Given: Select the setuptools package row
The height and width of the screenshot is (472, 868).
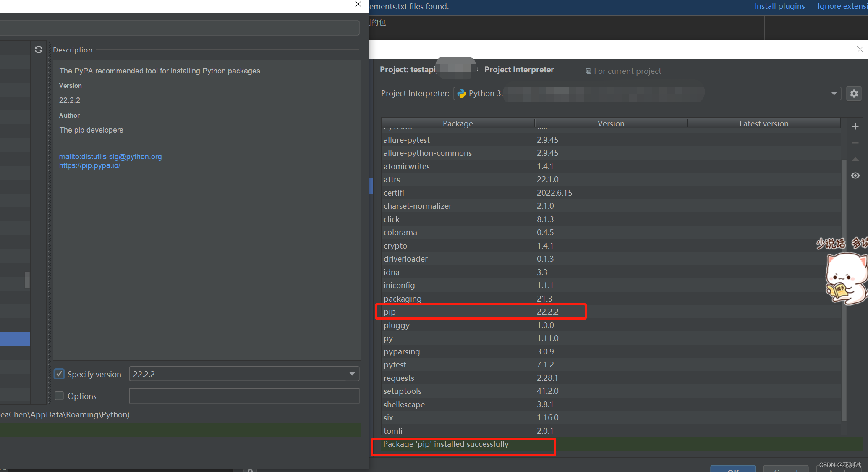Looking at the screenshot, I should click(611, 391).
